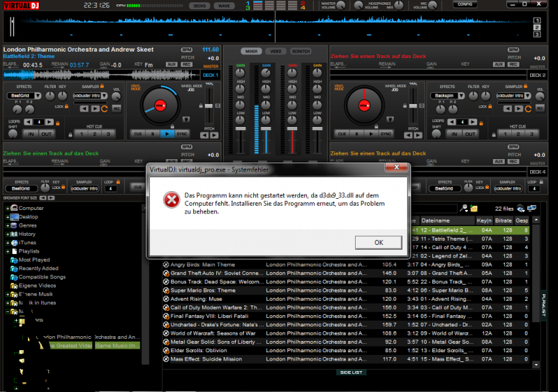Open the CONFIG settings
Screen dimensions: 558x392
coord(465,4)
